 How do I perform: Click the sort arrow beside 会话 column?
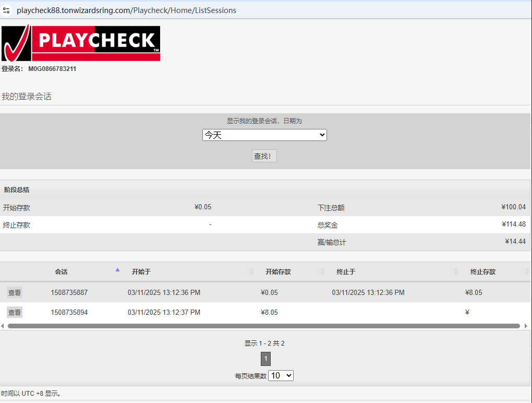point(117,270)
